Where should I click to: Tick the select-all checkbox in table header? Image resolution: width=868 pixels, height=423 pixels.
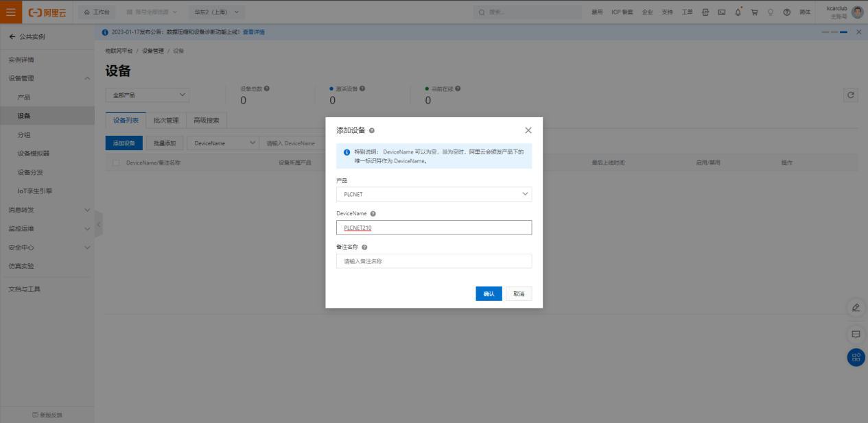point(116,162)
